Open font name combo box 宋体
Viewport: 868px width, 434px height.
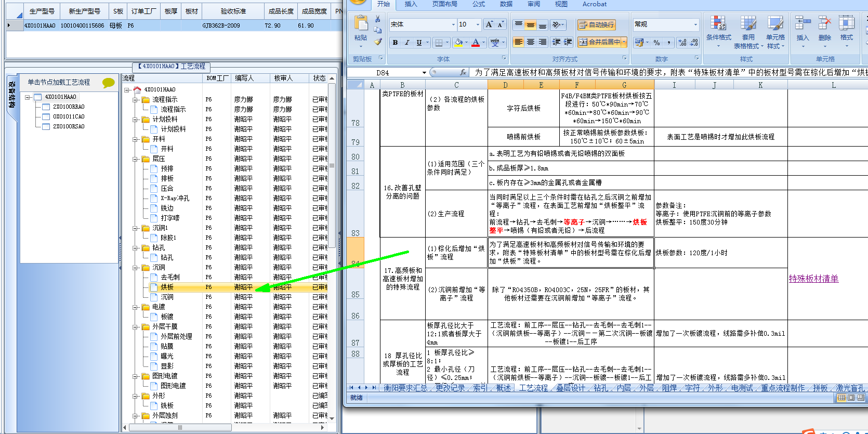point(423,24)
